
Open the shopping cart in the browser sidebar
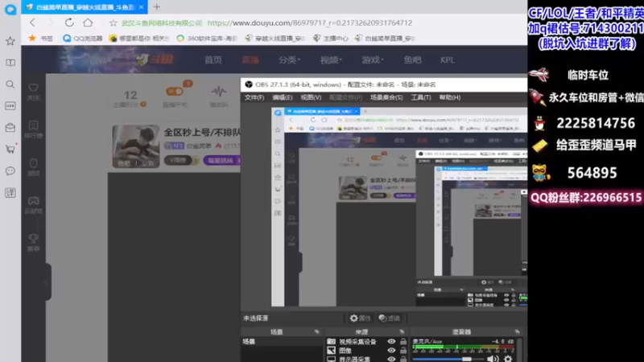click(x=10, y=149)
